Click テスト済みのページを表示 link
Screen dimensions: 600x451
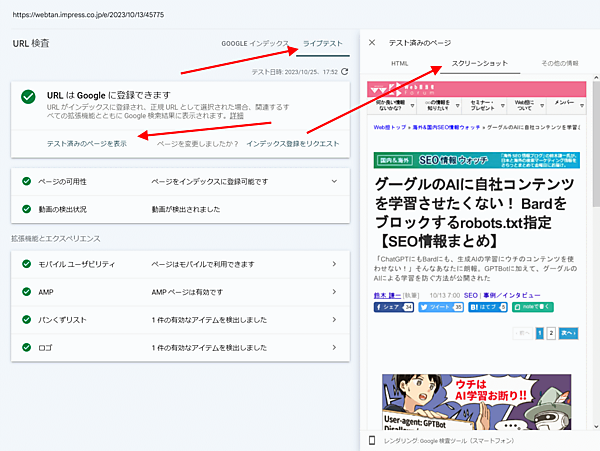(86, 143)
